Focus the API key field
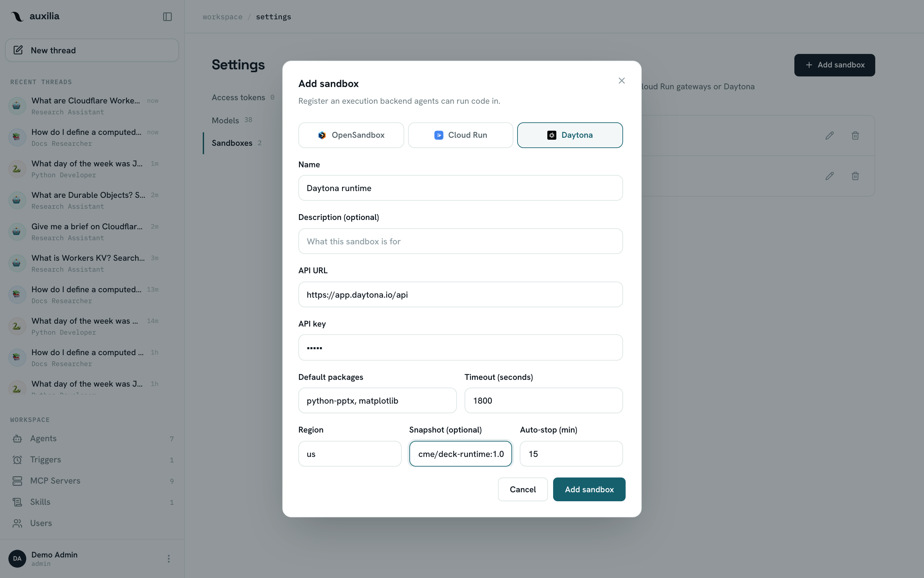924x578 pixels. [460, 347]
